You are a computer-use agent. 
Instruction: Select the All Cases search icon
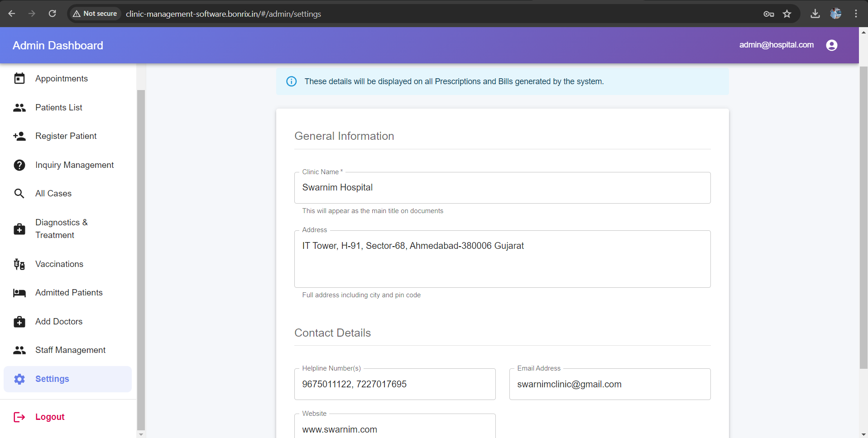click(x=19, y=193)
